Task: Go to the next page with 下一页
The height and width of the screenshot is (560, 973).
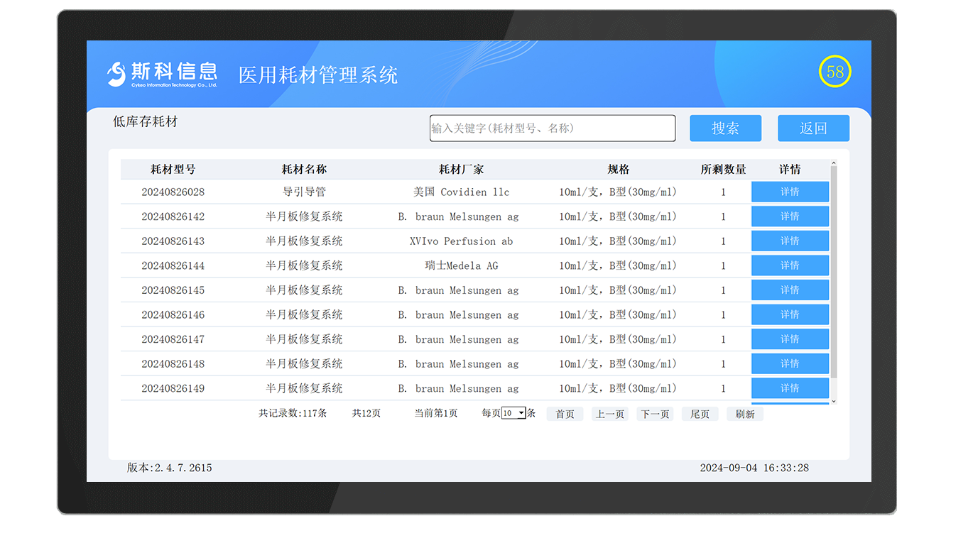Action: pyautogui.click(x=654, y=413)
